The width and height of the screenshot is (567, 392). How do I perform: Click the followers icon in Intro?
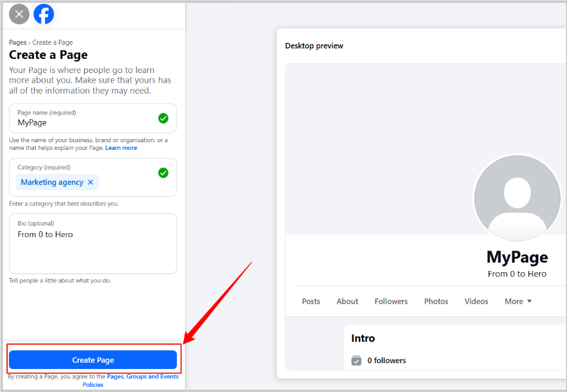point(356,361)
